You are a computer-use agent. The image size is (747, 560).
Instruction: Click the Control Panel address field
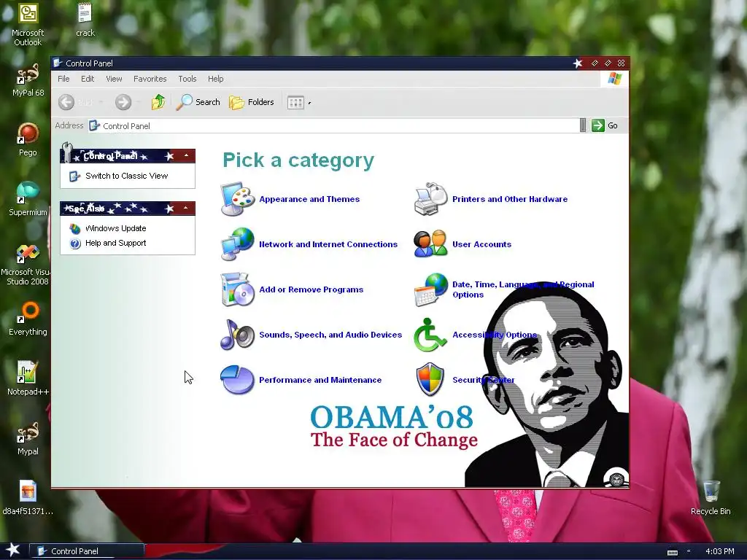(333, 125)
